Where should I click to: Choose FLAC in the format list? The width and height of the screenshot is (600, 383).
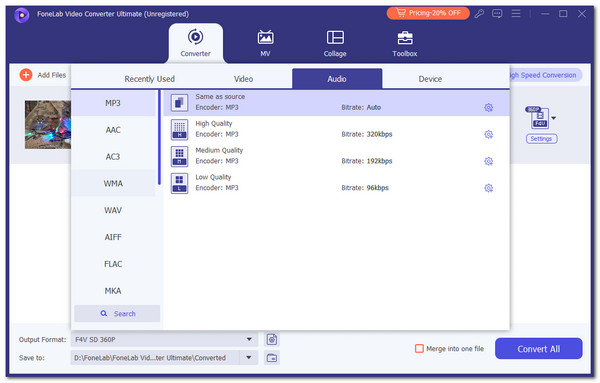pyautogui.click(x=113, y=264)
